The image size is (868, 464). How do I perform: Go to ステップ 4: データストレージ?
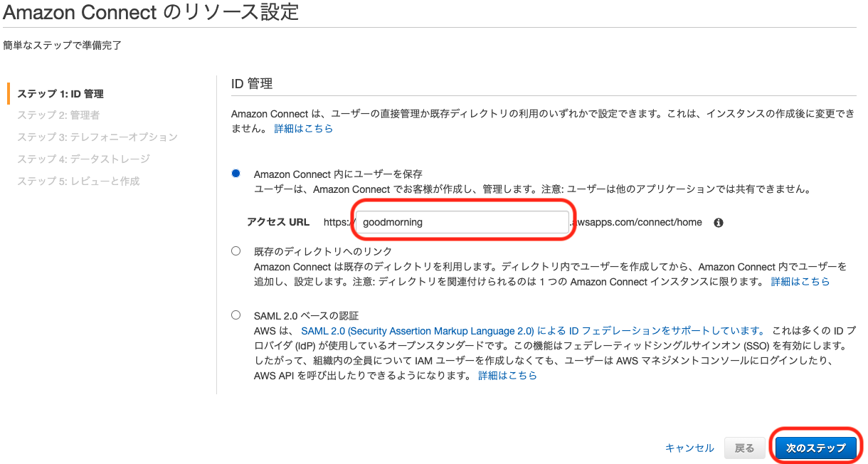pyautogui.click(x=83, y=159)
